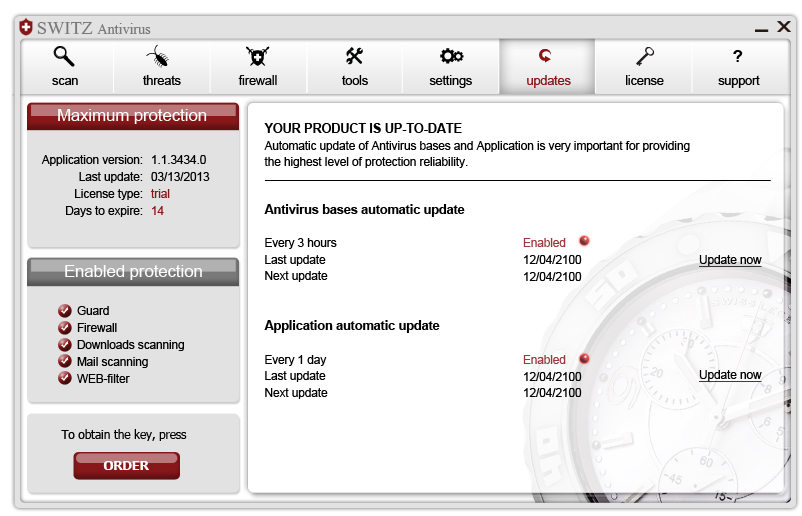Click the Enabled protection header bar
The width and height of the screenshot is (802, 516).
132,272
